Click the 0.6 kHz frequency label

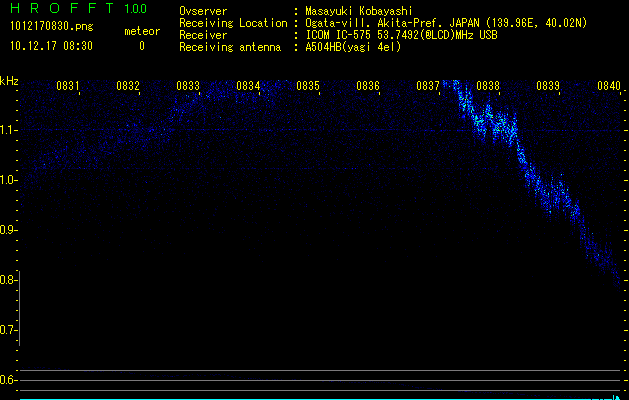click(x=8, y=380)
